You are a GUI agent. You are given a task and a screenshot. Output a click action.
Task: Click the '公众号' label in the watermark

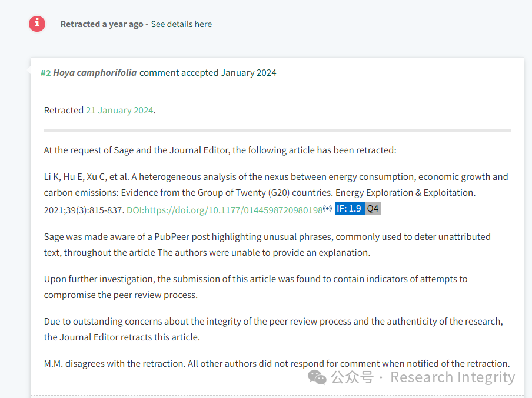(352, 377)
